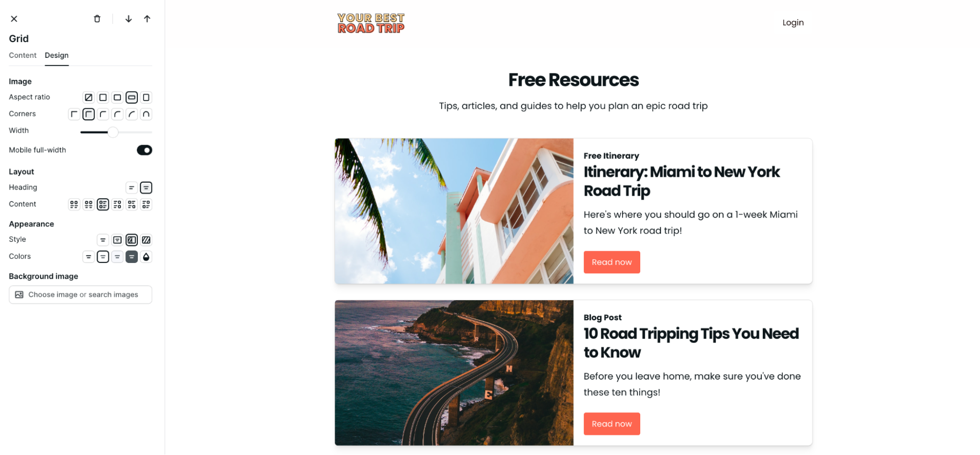
Task: Toggle Mobile full-width switch off
Action: tap(144, 150)
